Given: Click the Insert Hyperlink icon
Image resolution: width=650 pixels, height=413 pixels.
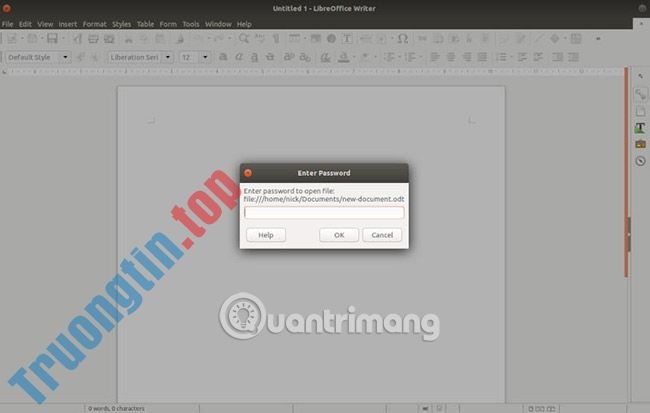Looking at the screenshot, I should coord(422,39).
